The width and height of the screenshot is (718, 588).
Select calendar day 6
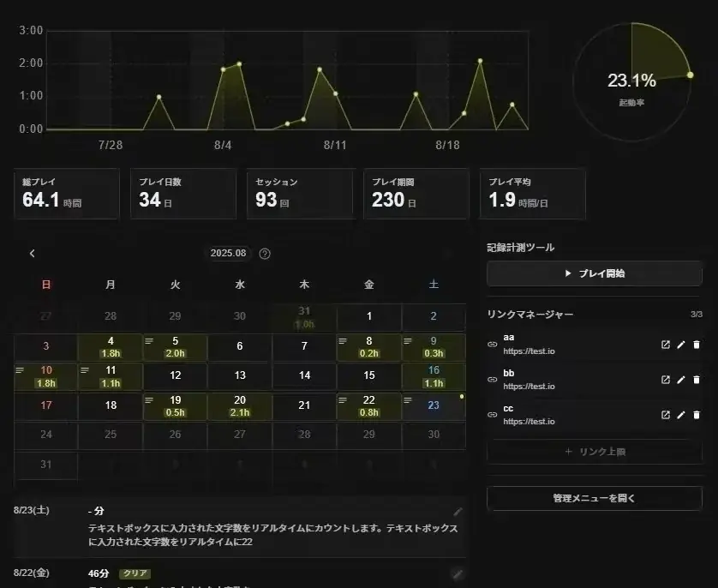[240, 347]
